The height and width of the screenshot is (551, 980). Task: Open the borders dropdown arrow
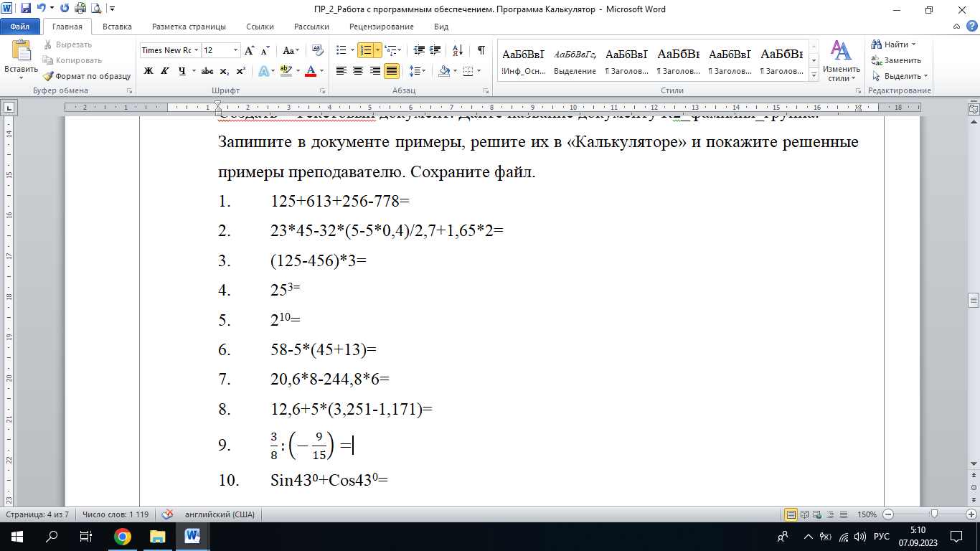(479, 71)
